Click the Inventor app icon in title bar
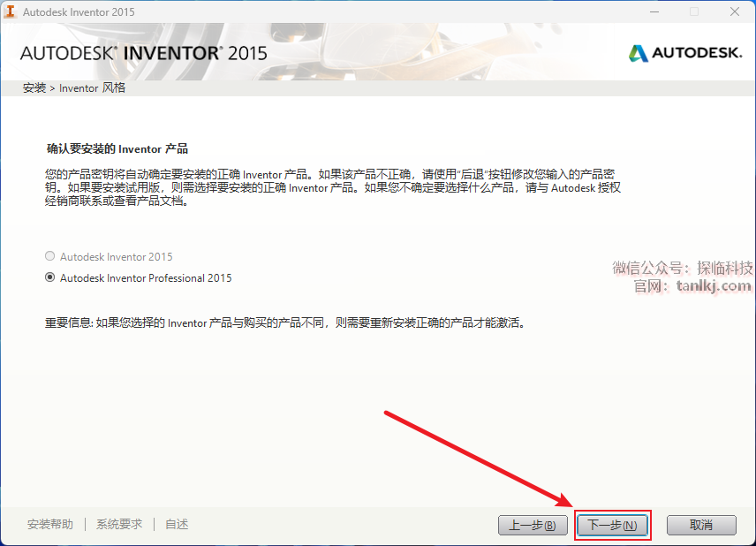Screen dimensions: 756x546 [10, 11]
